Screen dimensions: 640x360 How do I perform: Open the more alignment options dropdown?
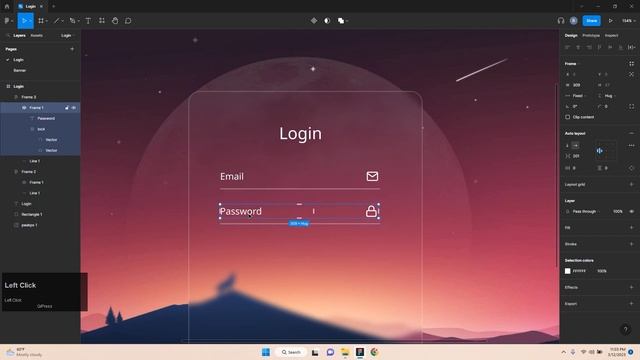tap(631, 47)
